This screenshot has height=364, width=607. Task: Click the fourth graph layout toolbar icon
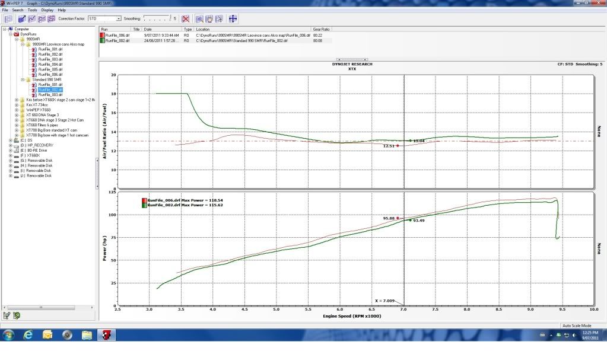pyautogui.click(x=50, y=18)
